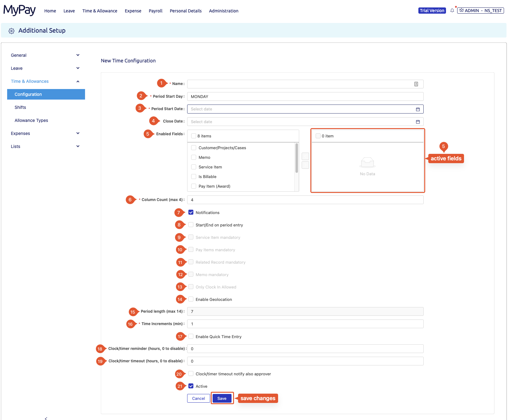Cancel the time configuration form

coord(198,398)
